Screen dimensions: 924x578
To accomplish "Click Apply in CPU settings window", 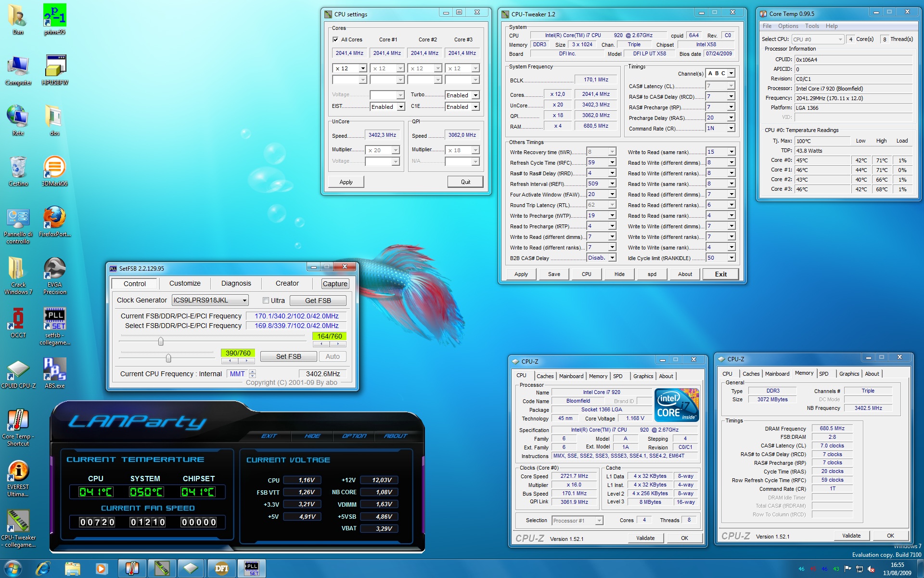I will [346, 182].
